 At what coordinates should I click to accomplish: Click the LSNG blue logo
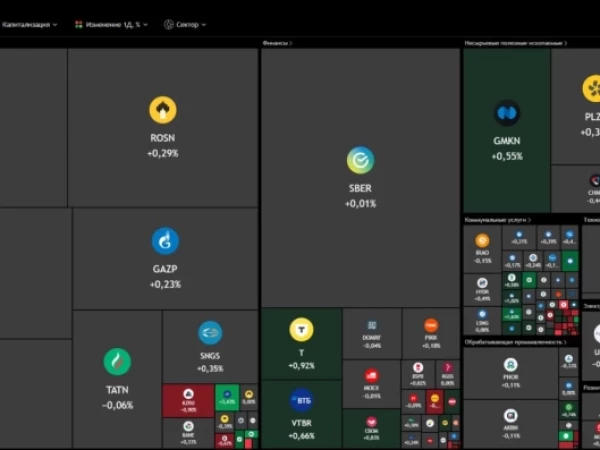[x=482, y=314]
